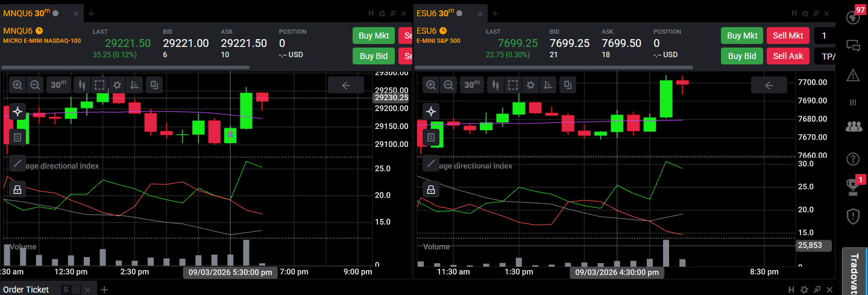
Task: Open the help question mark icon
Action: 853,159
